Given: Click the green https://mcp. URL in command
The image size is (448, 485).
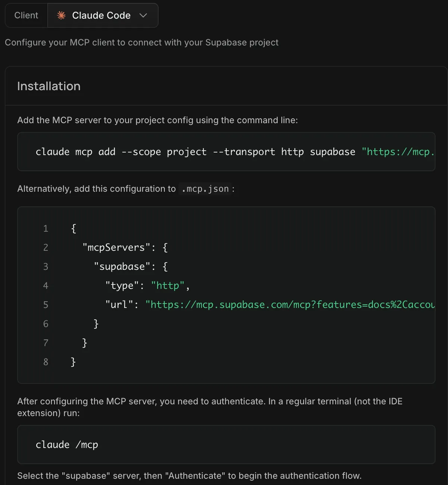Looking at the screenshot, I should click(x=398, y=152).
